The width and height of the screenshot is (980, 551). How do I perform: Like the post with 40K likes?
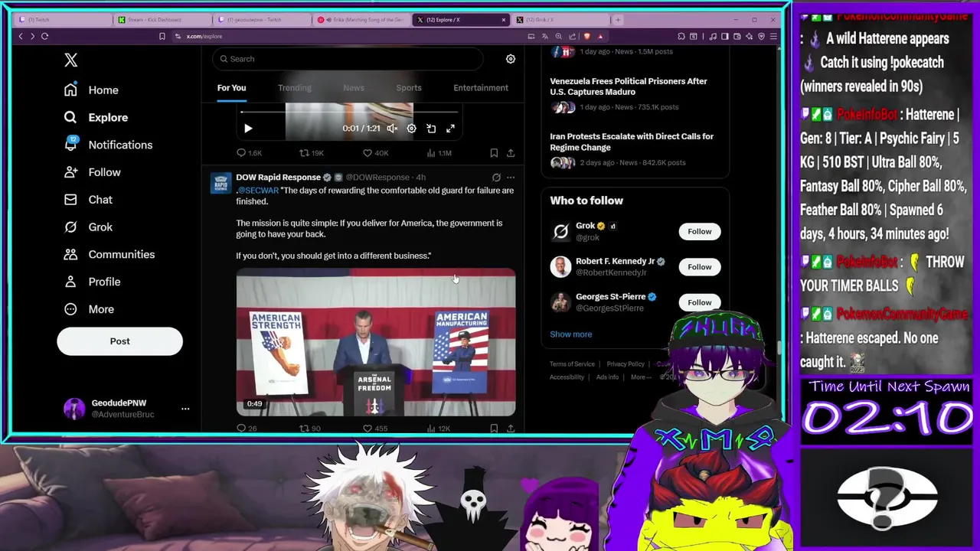coord(375,153)
